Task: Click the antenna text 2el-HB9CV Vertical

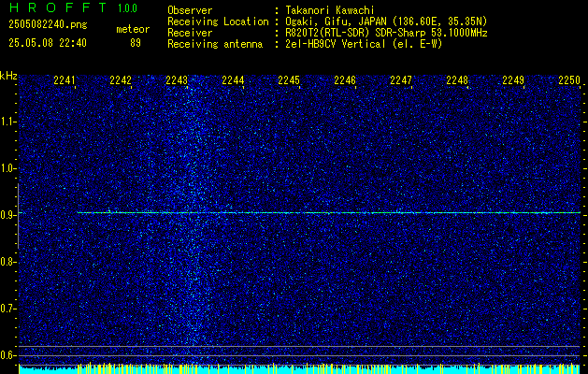Action: tap(336, 44)
